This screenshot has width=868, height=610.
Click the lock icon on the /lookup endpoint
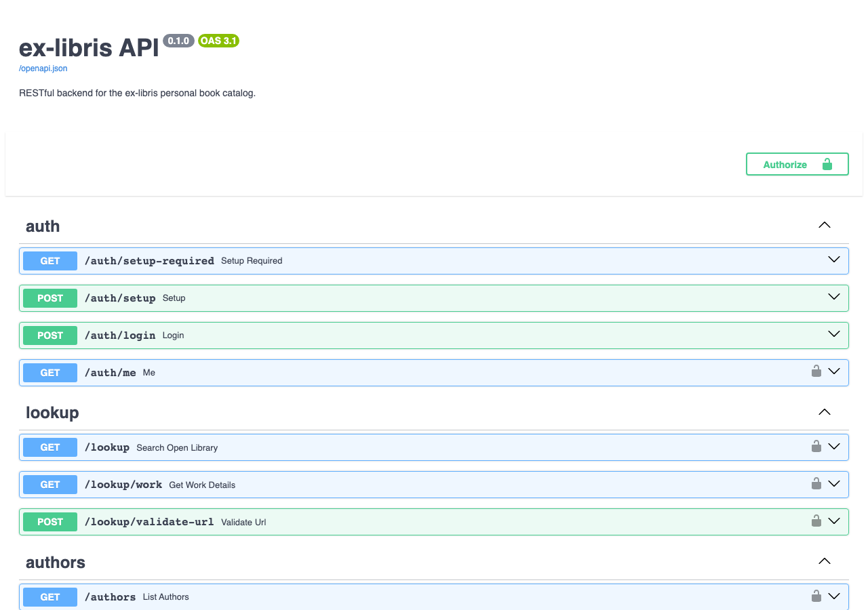click(816, 446)
